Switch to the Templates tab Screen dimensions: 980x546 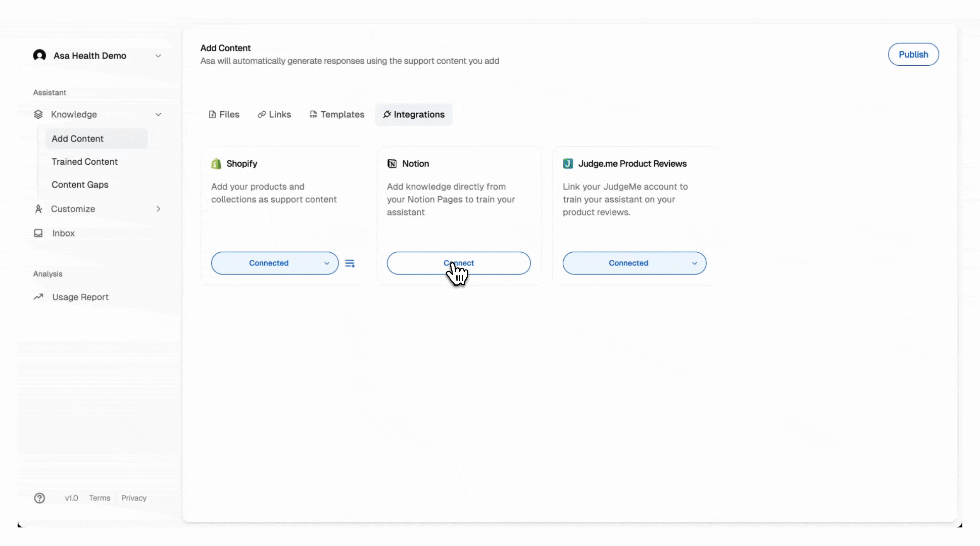click(337, 115)
